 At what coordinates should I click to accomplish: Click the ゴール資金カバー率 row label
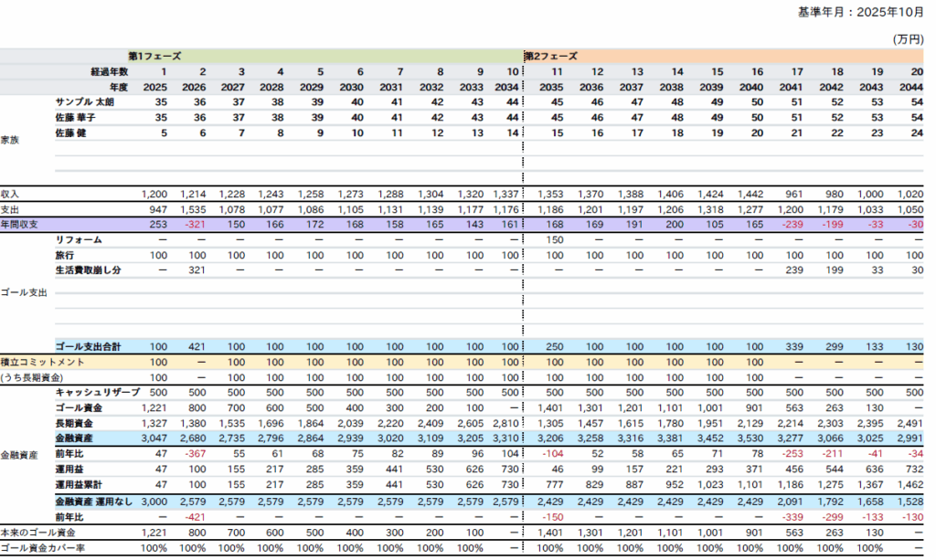coord(41,548)
